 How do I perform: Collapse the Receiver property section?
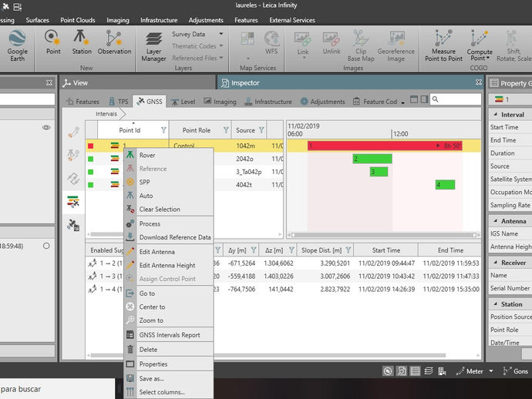click(495, 263)
